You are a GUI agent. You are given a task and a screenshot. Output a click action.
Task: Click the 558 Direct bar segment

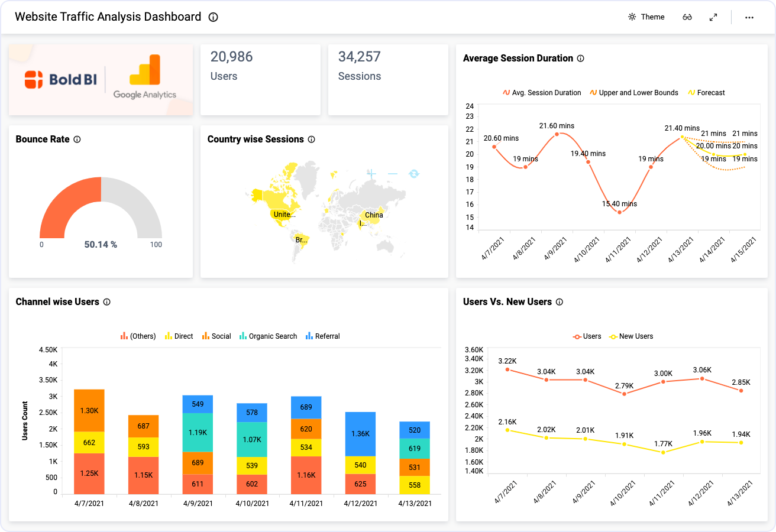415,485
